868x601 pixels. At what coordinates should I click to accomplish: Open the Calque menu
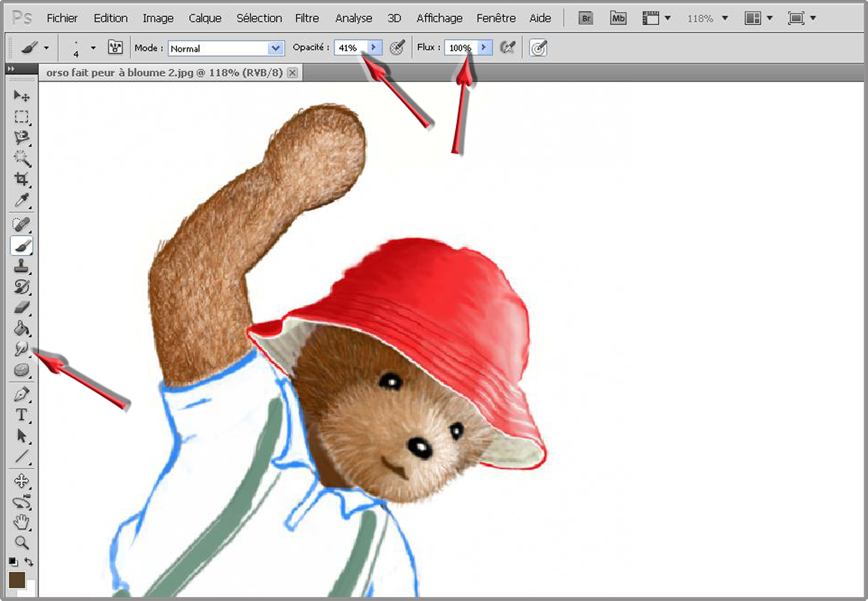click(x=205, y=18)
